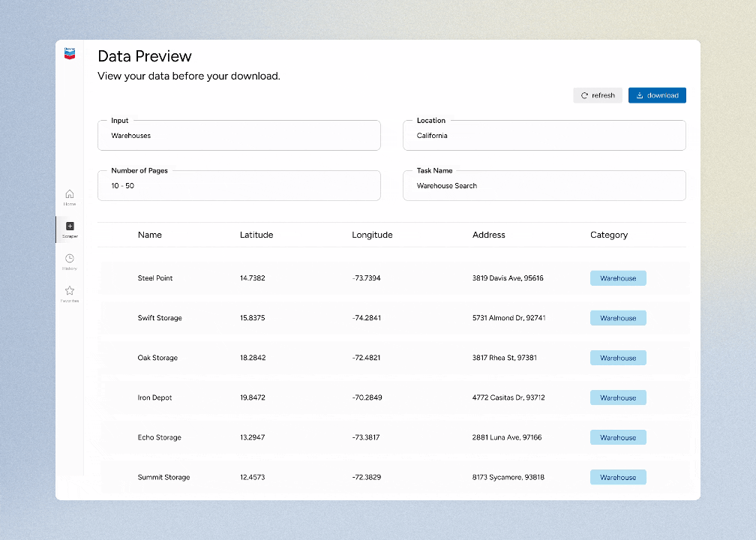Click the Data Preview heading
Viewport: 756px width, 540px height.
point(145,56)
